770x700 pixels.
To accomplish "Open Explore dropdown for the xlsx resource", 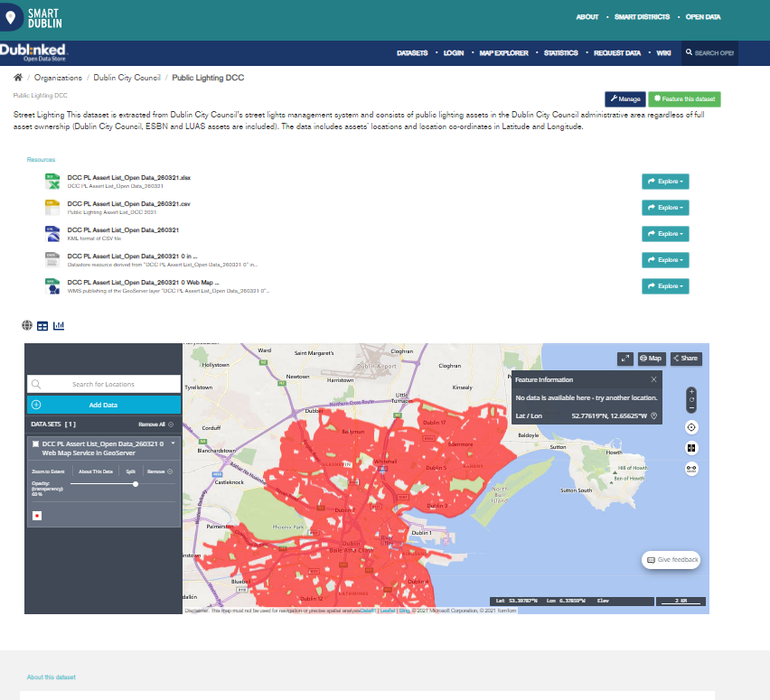I will tap(664, 182).
